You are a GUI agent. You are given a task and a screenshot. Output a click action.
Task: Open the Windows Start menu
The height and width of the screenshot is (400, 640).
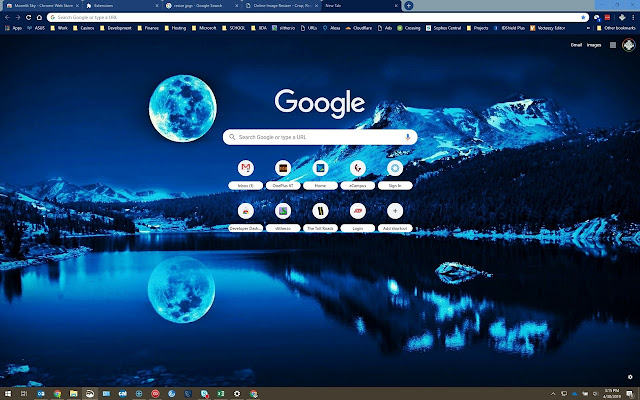pyautogui.click(x=8, y=394)
